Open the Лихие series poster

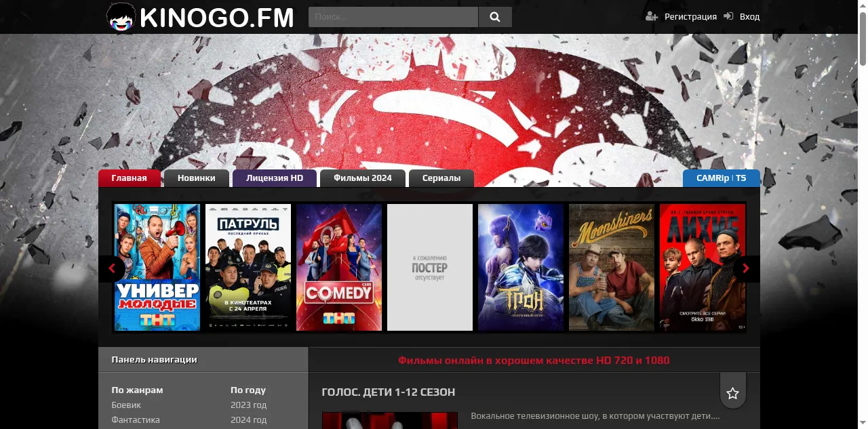(x=703, y=267)
